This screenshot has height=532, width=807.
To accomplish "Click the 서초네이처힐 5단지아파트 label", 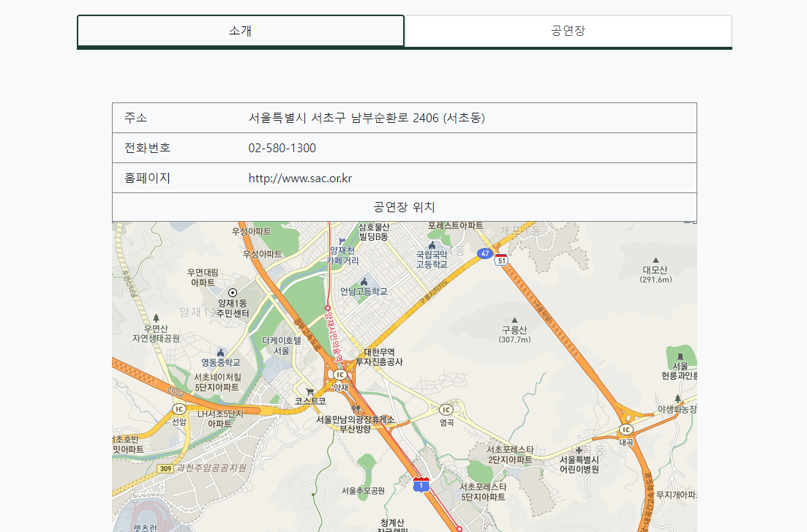I will 217,382.
